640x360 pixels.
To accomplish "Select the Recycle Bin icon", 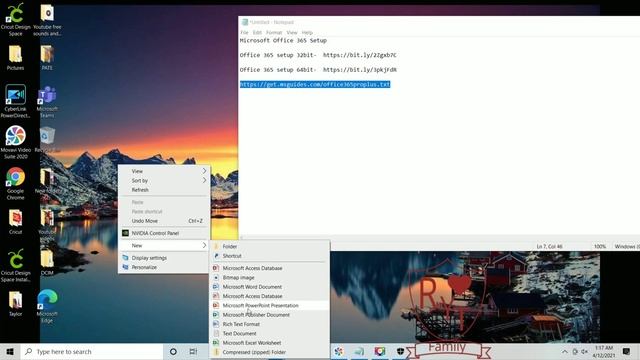I will tap(47, 140).
